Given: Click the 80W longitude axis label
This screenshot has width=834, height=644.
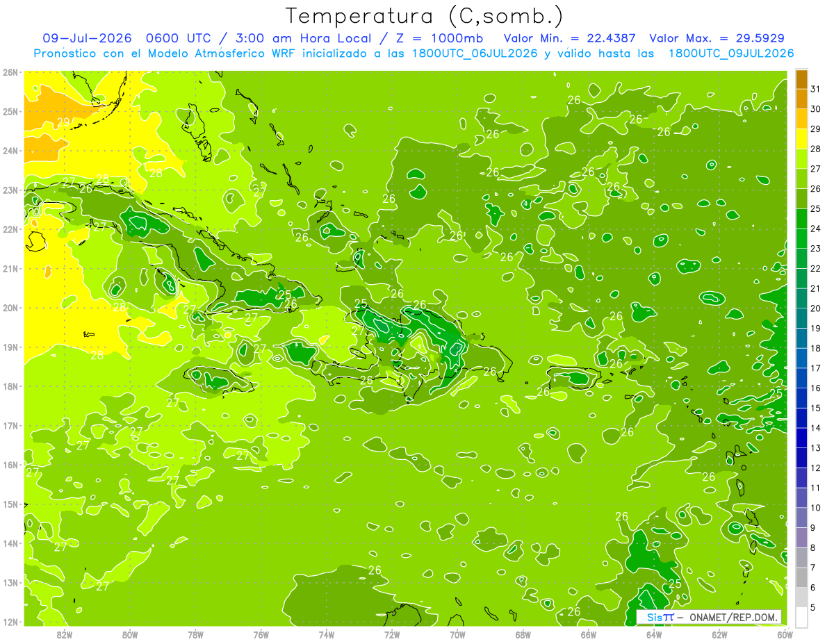Looking at the screenshot, I should [130, 634].
